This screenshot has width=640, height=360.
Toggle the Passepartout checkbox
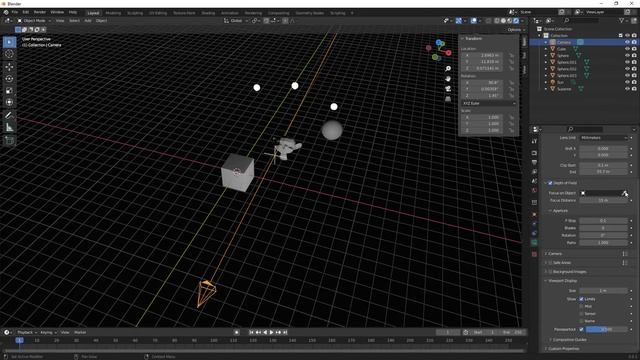click(x=582, y=329)
